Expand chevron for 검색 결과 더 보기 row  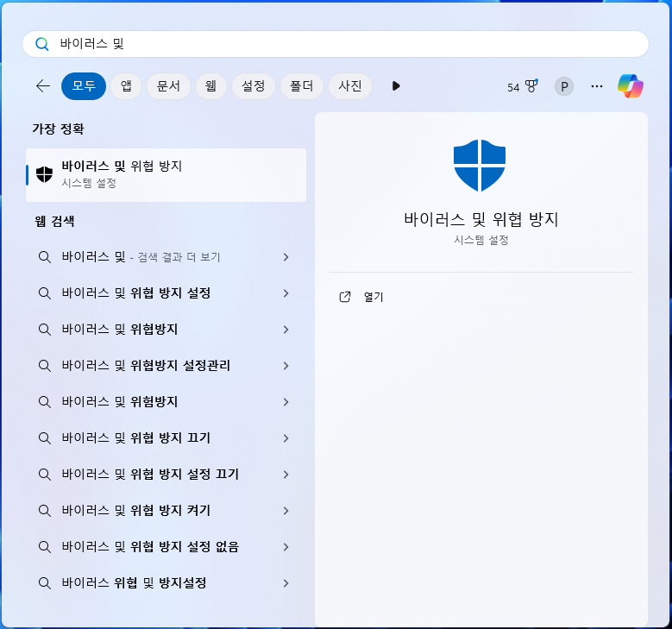click(x=286, y=257)
